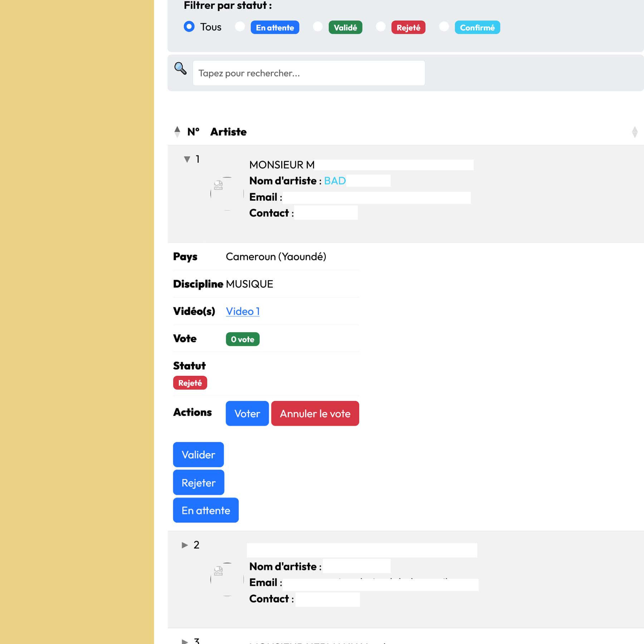Collapse artist row 1 details

(187, 159)
